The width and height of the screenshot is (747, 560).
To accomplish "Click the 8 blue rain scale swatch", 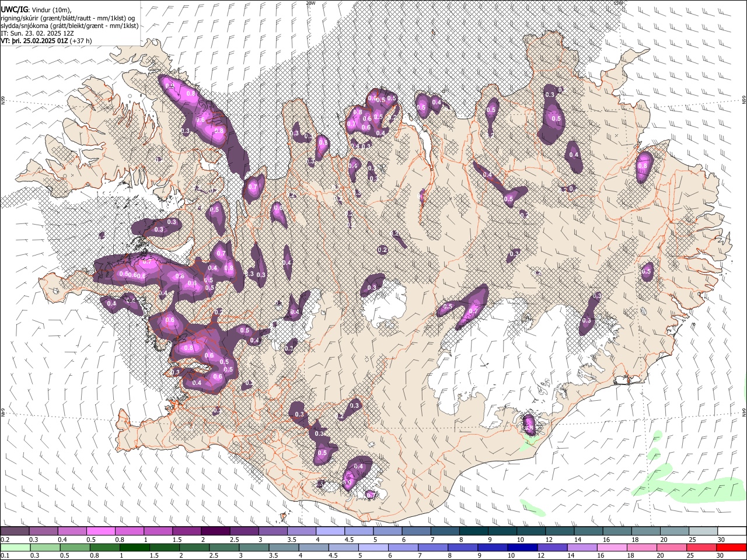I will [x=463, y=547].
